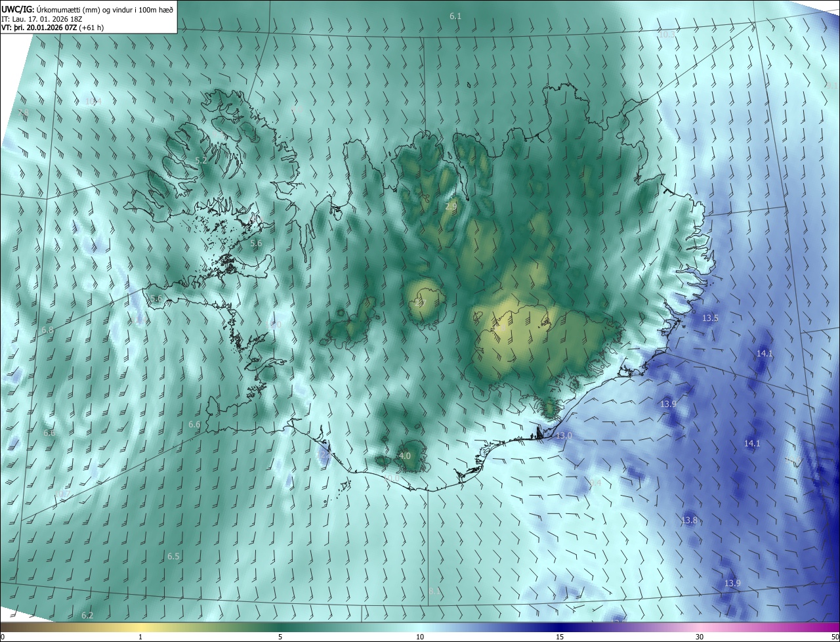Click the 10 tick label on the color scale
The height and width of the screenshot is (642, 840).
[x=420, y=637]
